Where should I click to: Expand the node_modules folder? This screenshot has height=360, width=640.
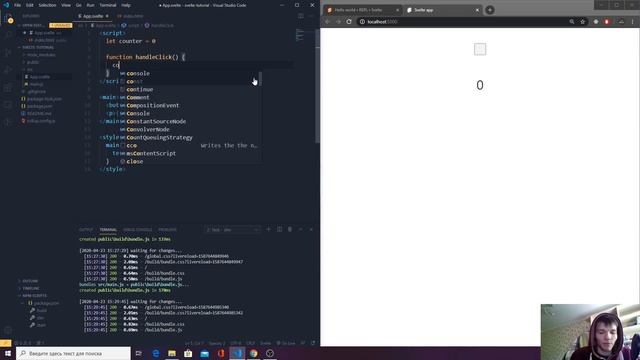[41, 55]
